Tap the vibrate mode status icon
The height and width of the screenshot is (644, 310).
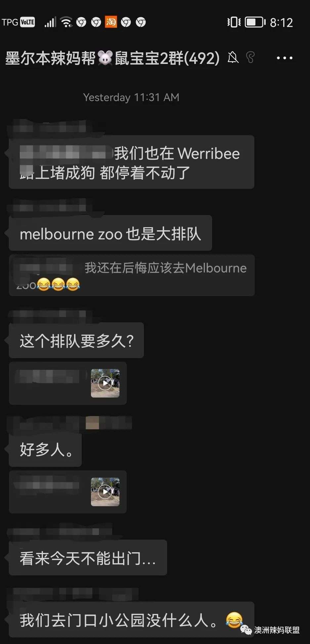(x=234, y=22)
